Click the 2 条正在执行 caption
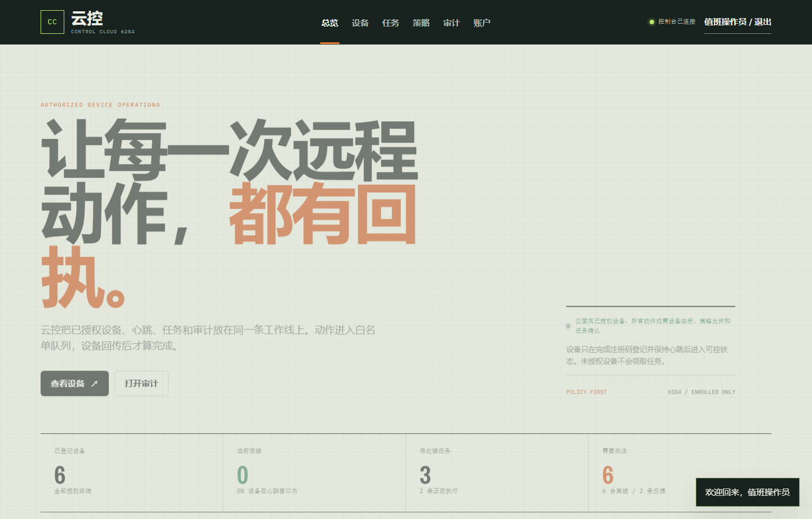 (439, 491)
